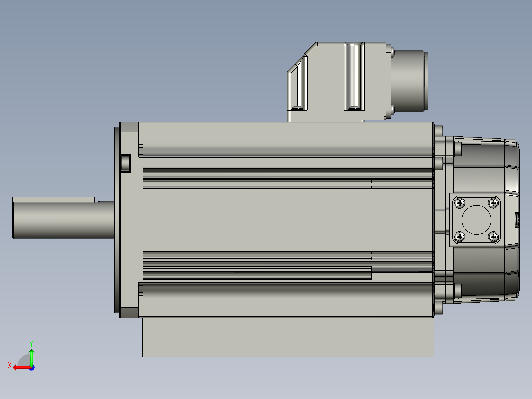Click the red X axis arrow of triad
The image size is (532, 399).
pyautogui.click(x=21, y=368)
